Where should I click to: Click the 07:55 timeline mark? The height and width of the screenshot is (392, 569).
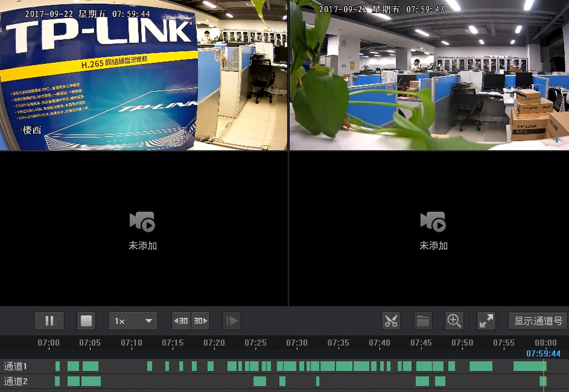point(504,342)
